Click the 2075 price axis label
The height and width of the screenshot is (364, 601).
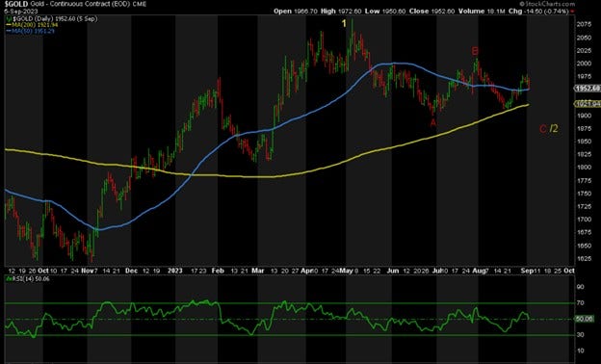tap(584, 24)
